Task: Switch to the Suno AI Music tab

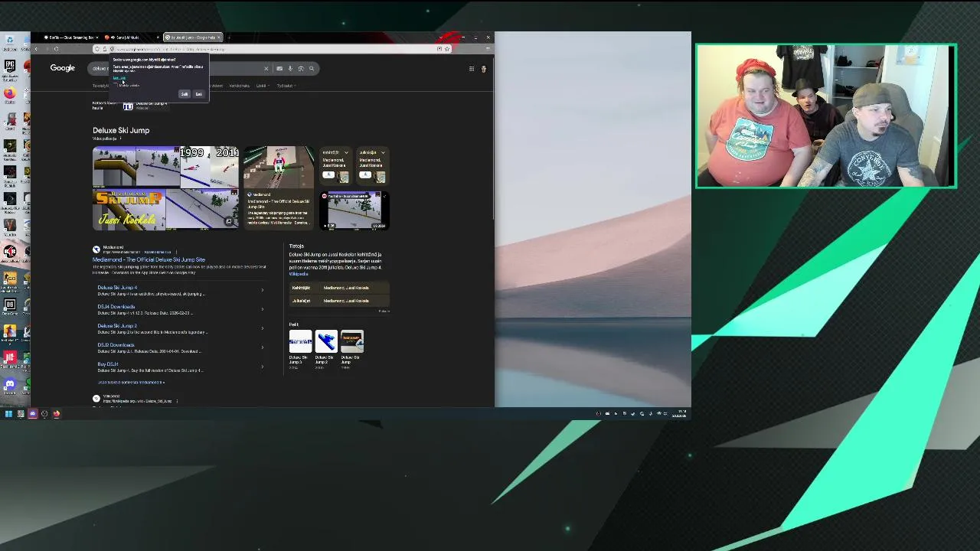Action: [x=132, y=37]
